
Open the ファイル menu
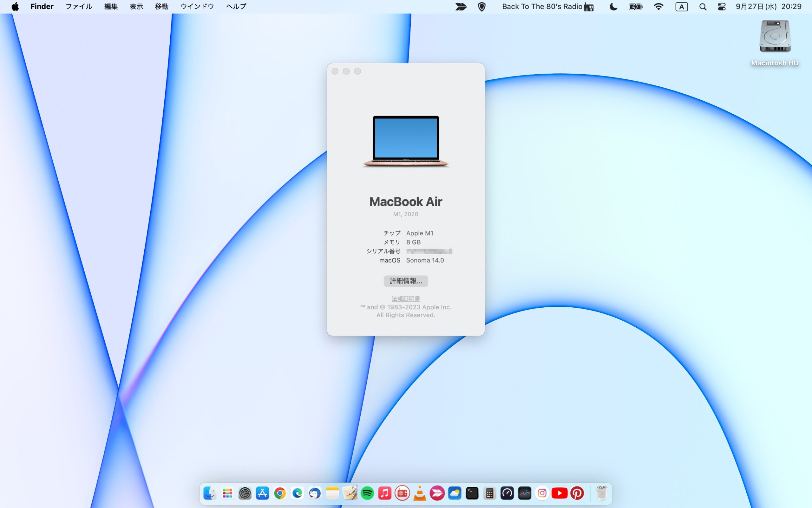click(79, 7)
